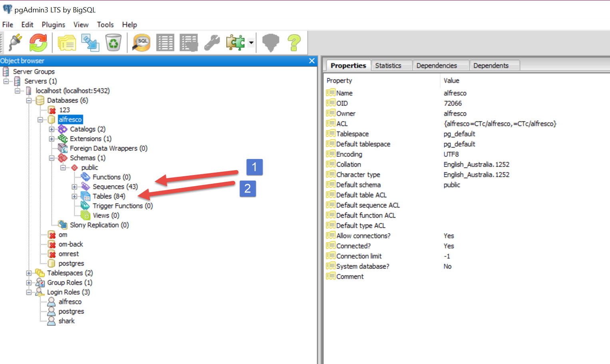Viewport: 610px width, 364px height.
Task: Select the postgres database in tree
Action: click(x=71, y=264)
